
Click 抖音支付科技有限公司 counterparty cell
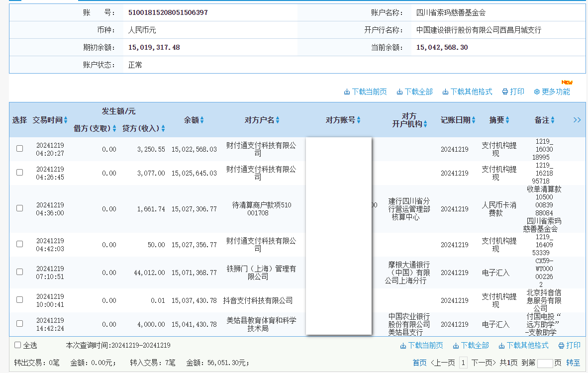click(x=258, y=301)
